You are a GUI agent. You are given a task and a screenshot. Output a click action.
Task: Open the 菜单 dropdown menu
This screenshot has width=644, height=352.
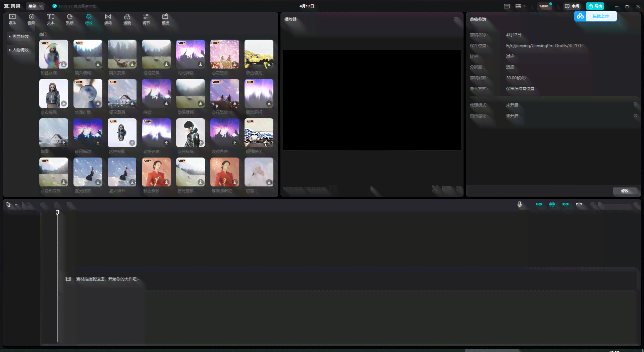click(x=35, y=6)
